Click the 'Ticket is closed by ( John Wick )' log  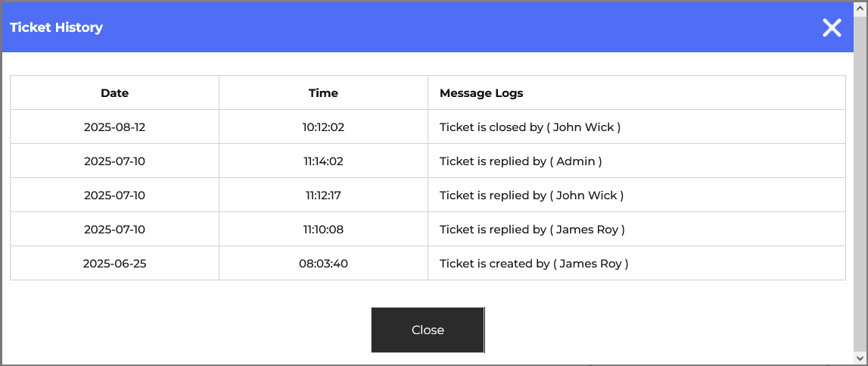[530, 127]
